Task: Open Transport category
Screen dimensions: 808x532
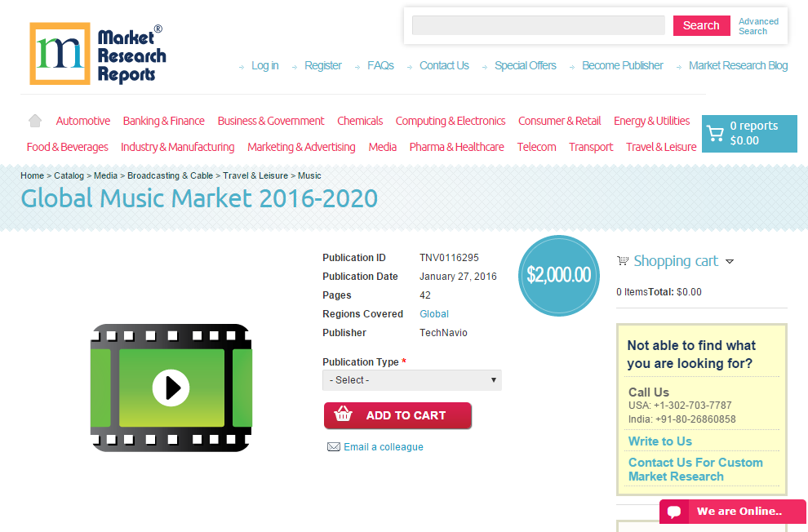Action: coord(591,148)
